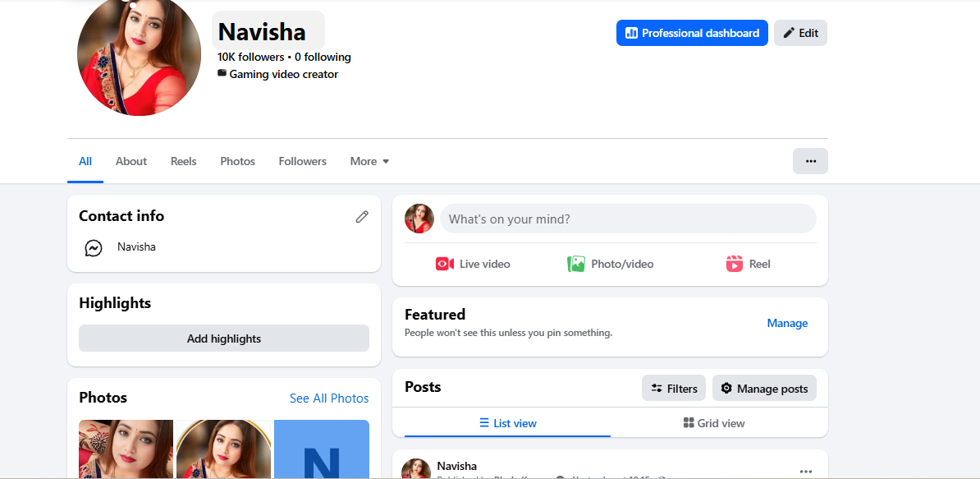
Task: Click the Navisha profile name heading
Action: coord(262,32)
